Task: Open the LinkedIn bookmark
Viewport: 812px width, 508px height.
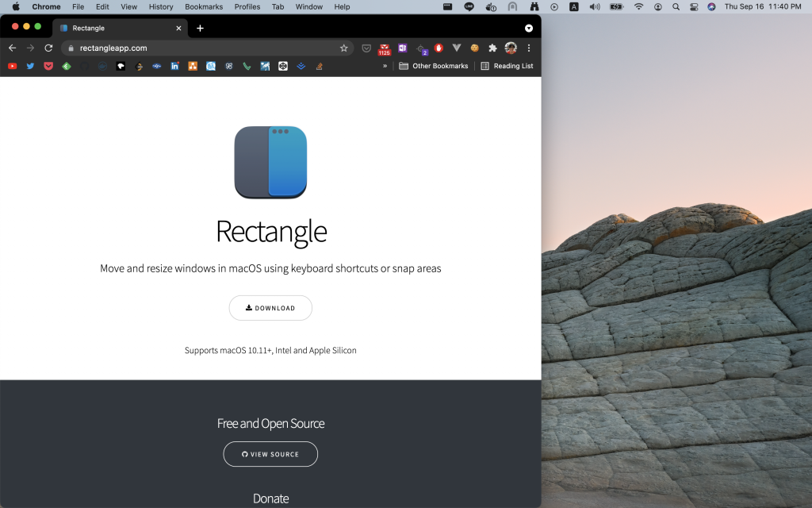Action: (174, 66)
